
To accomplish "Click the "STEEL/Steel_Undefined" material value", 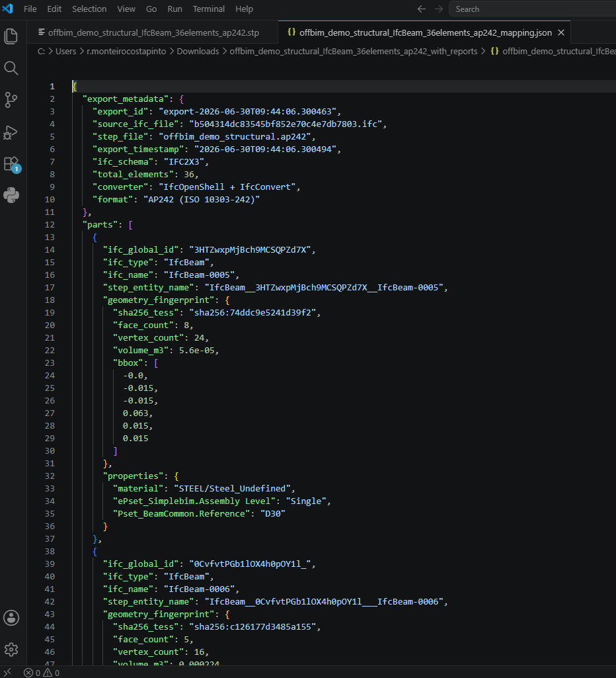I will [233, 489].
